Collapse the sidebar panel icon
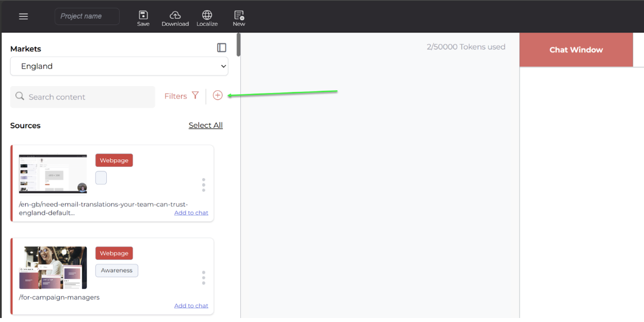 (222, 48)
